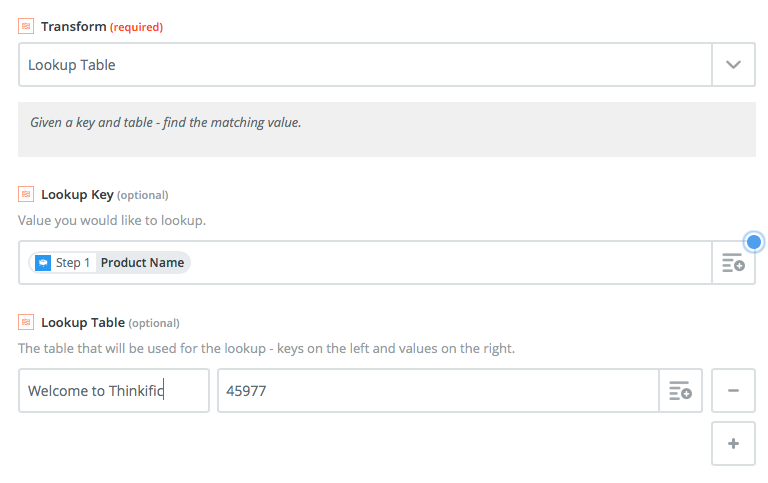Click the Thinkific app icon in pill
Viewport: 768px width, 483px height.
[43, 263]
